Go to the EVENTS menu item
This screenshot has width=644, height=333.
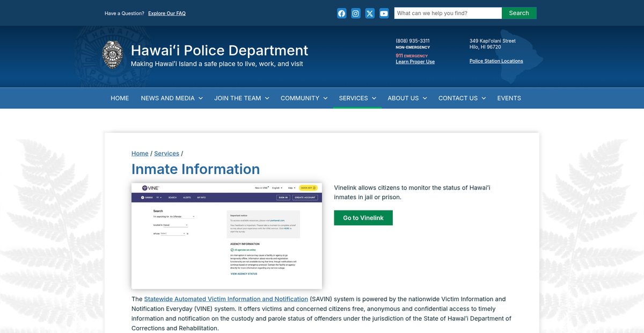[x=509, y=98]
